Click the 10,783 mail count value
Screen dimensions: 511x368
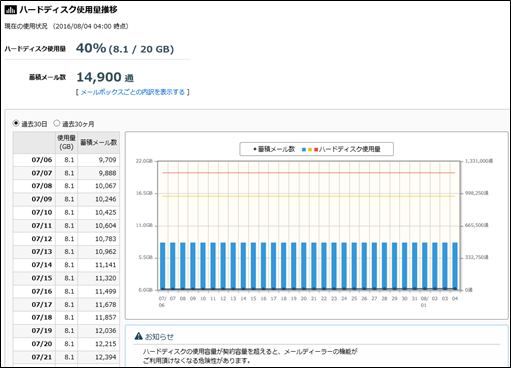(x=106, y=239)
